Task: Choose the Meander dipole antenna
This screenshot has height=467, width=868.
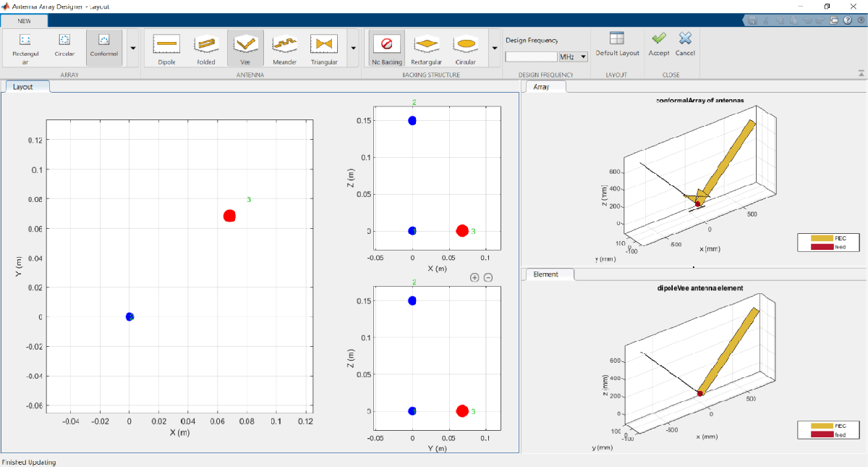Action: (285, 49)
